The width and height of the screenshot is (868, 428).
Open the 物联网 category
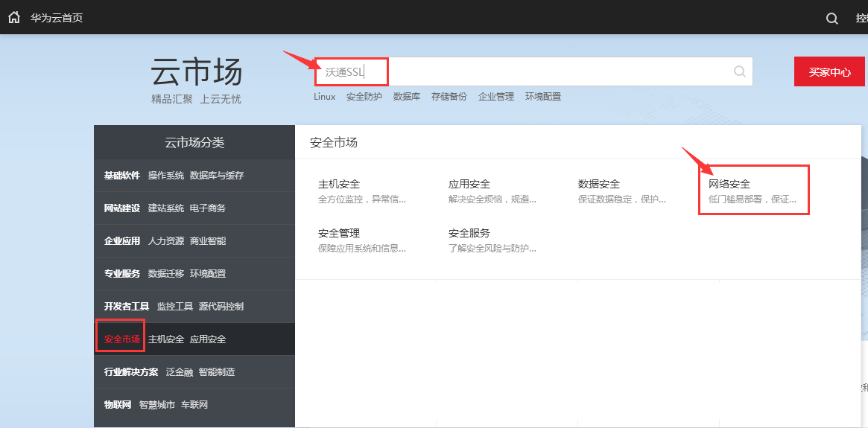(117, 405)
